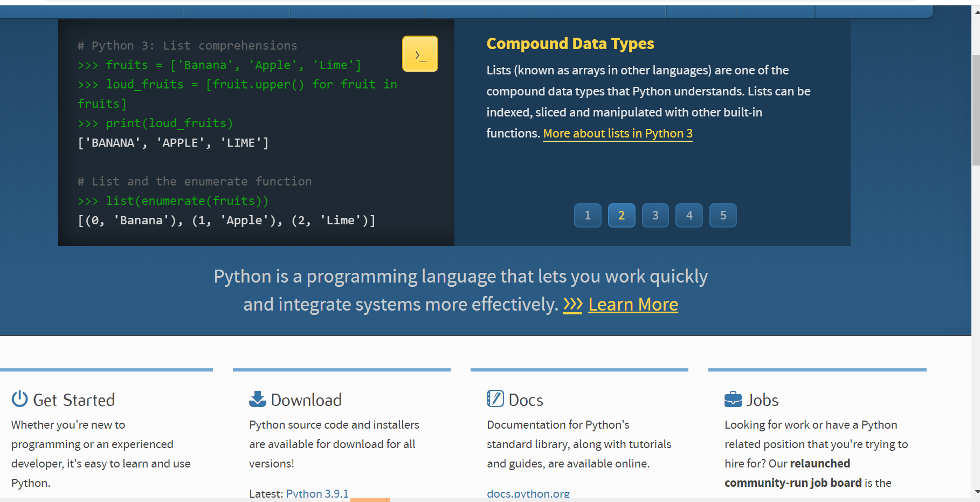Click the scrollbar down arrow
The width and height of the screenshot is (980, 502).
[976, 492]
